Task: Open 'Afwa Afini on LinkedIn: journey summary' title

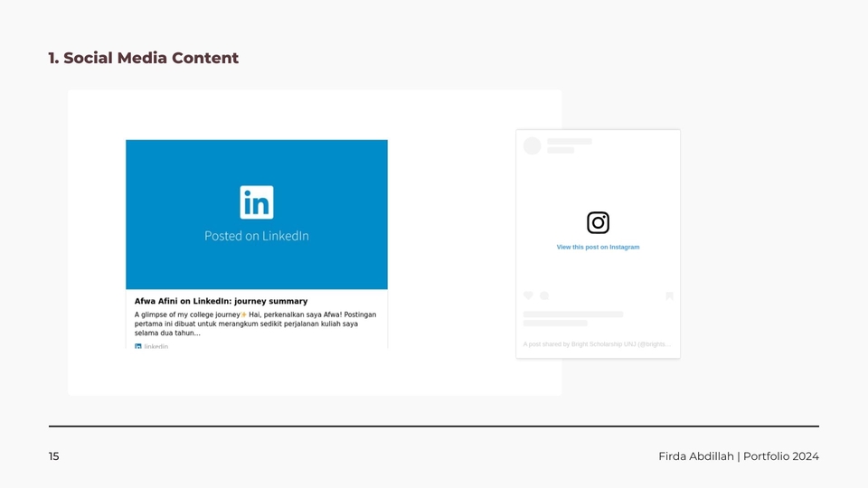Action: [221, 301]
